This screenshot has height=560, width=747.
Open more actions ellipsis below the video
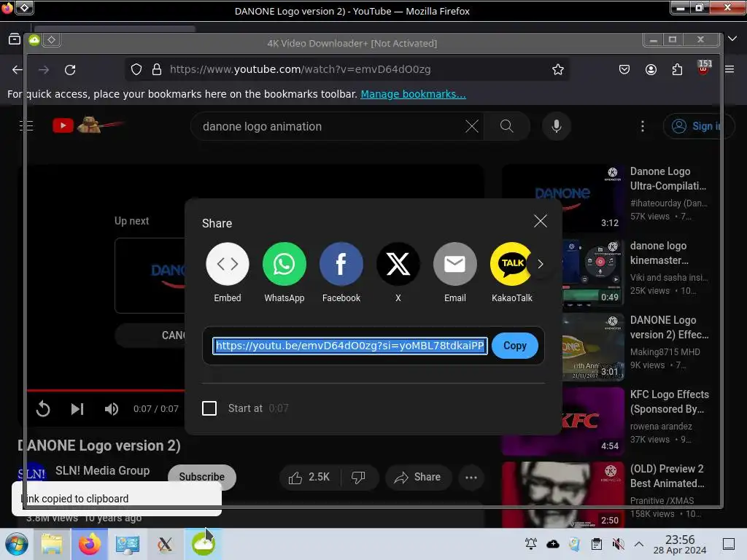pos(471,477)
